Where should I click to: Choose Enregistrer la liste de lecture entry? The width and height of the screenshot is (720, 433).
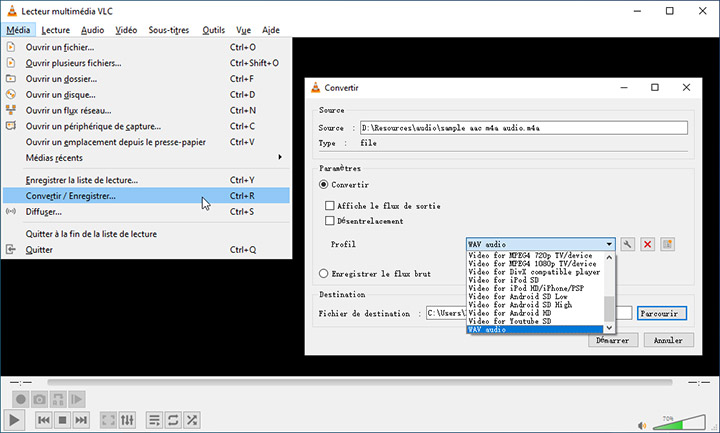tap(146, 180)
